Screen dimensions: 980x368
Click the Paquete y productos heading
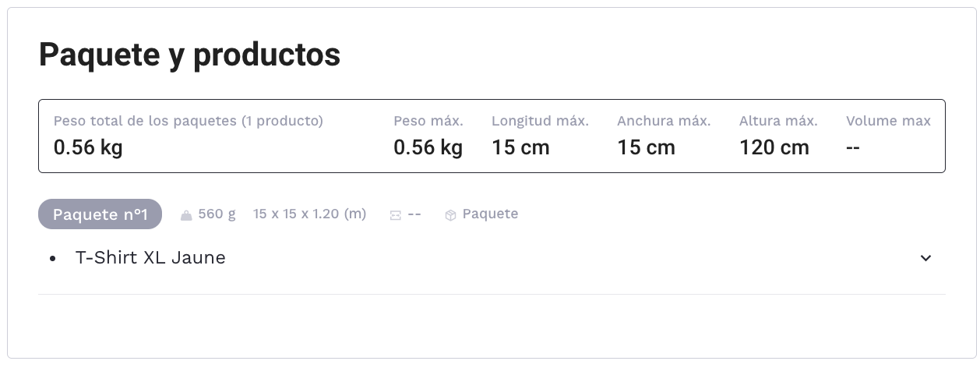click(189, 55)
